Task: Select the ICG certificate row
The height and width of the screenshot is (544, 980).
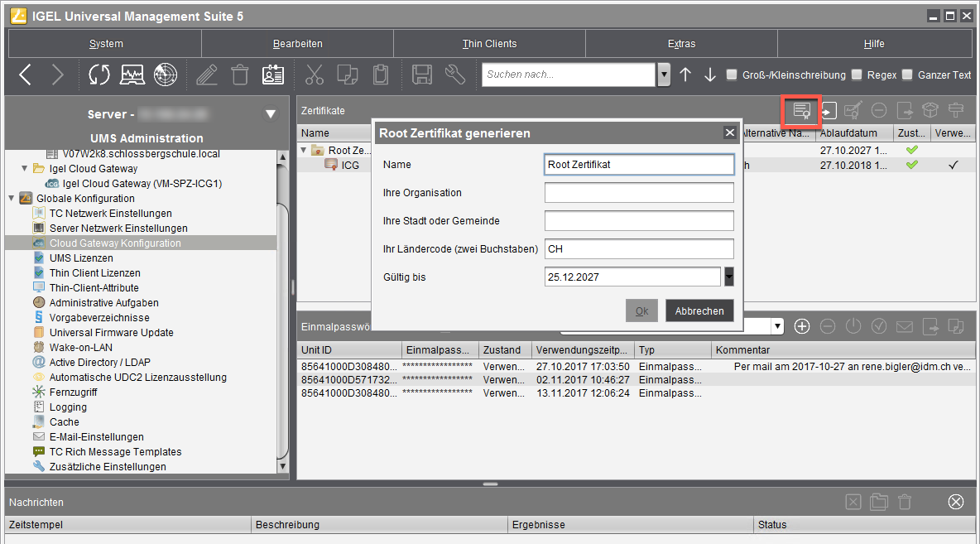Action: pyautogui.click(x=350, y=165)
